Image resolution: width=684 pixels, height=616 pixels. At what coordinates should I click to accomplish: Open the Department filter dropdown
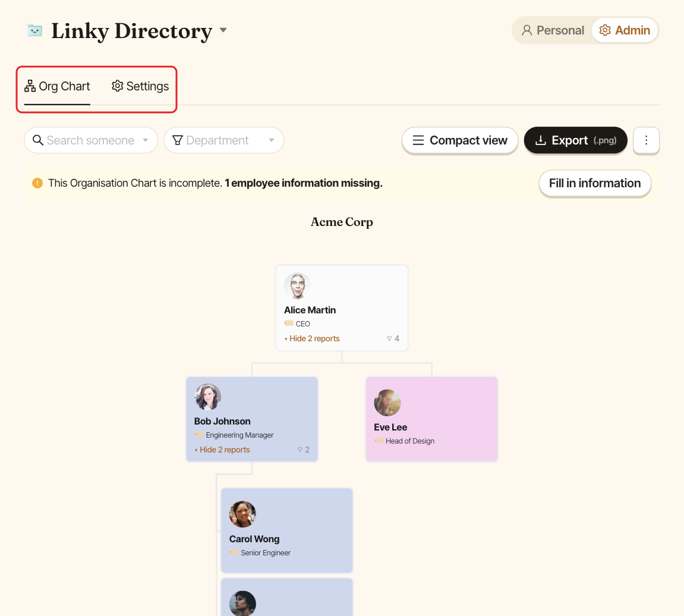[224, 140]
